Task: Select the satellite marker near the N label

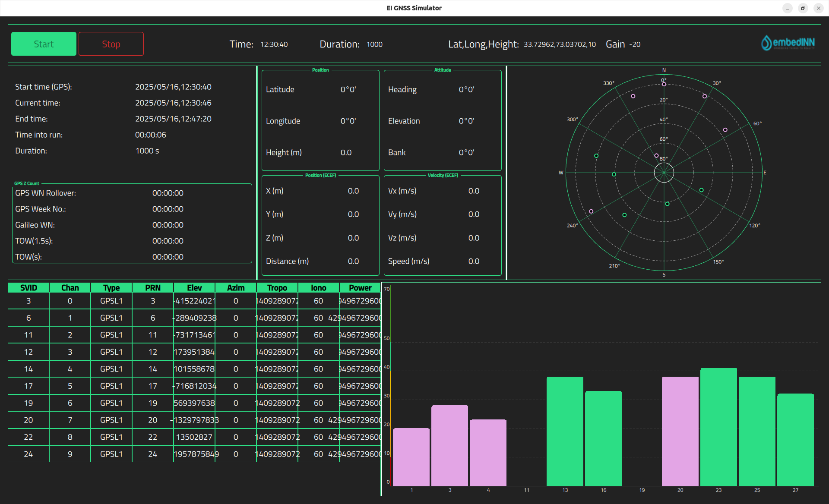Action: coord(664,84)
